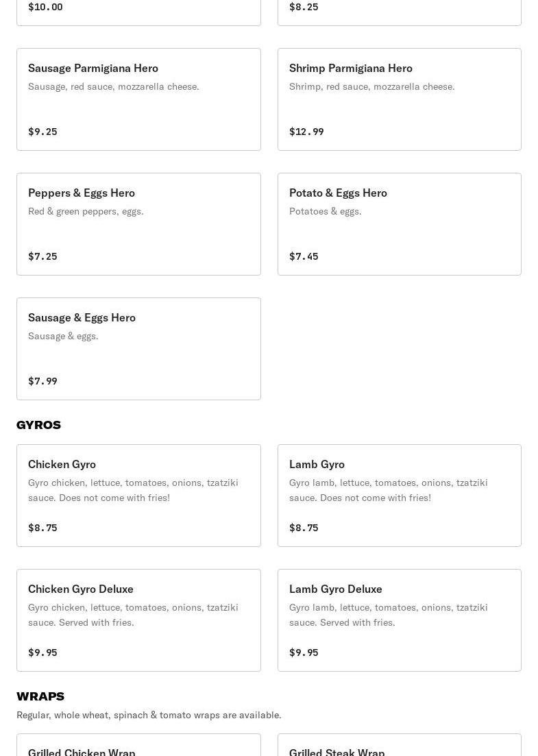Click the $7.45 Potato & Eggs price
Viewport: 538px width, 756px height.
coord(304,256)
